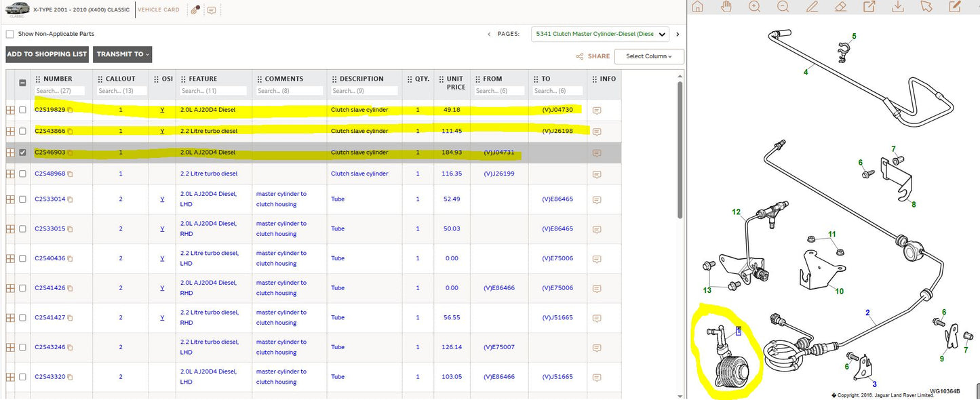This screenshot has width=980, height=400.
Task: Copy part number C2S33015
Action: [70, 229]
